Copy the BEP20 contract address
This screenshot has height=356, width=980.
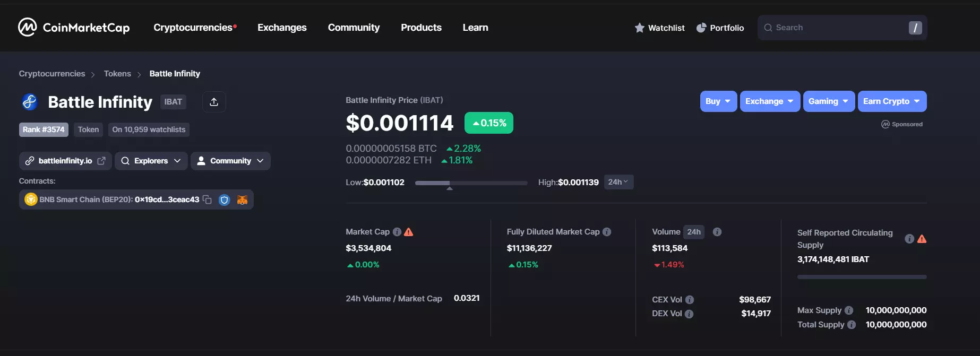point(207,199)
